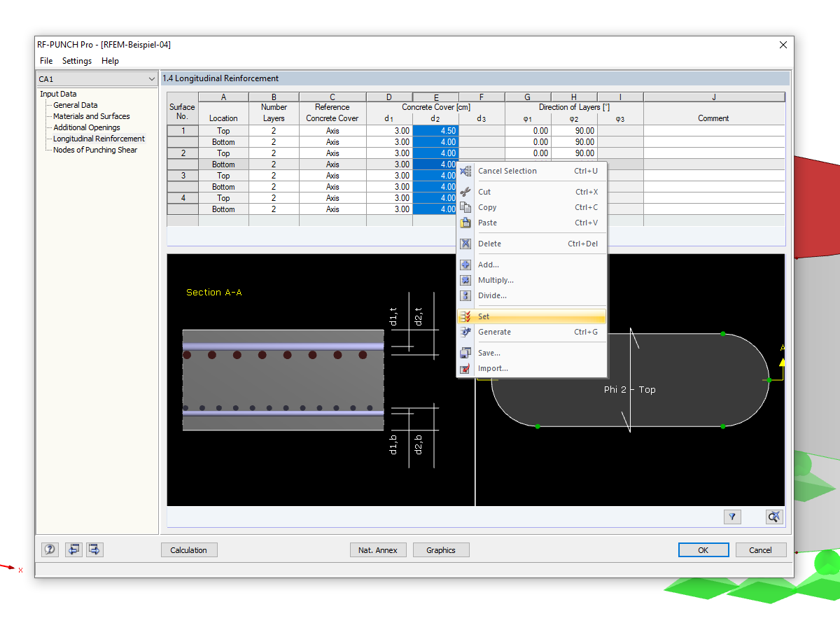Click the Set icon in context menu

point(465,316)
